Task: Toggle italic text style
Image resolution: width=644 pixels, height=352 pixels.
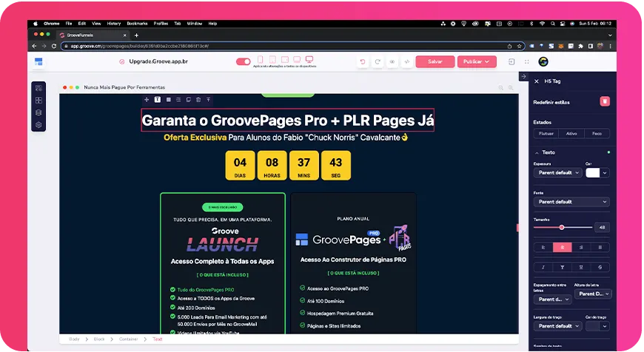Action: point(543,267)
